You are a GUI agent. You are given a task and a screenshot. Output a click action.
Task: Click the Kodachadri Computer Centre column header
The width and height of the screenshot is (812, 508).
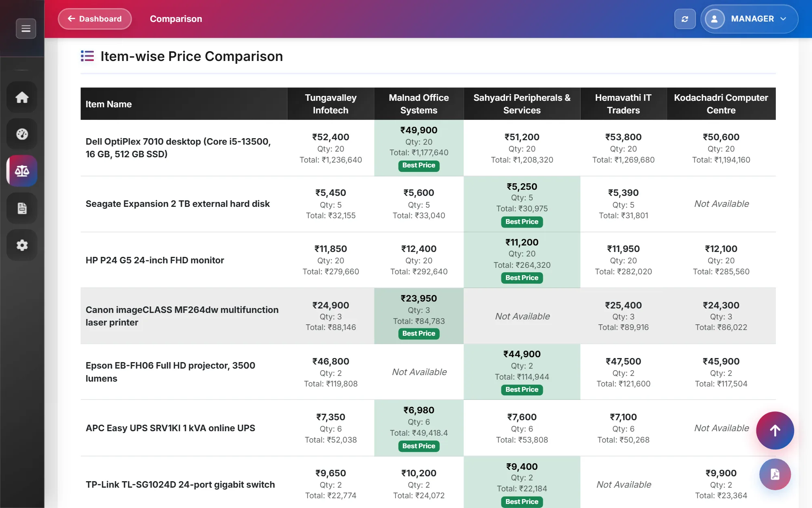pos(721,104)
